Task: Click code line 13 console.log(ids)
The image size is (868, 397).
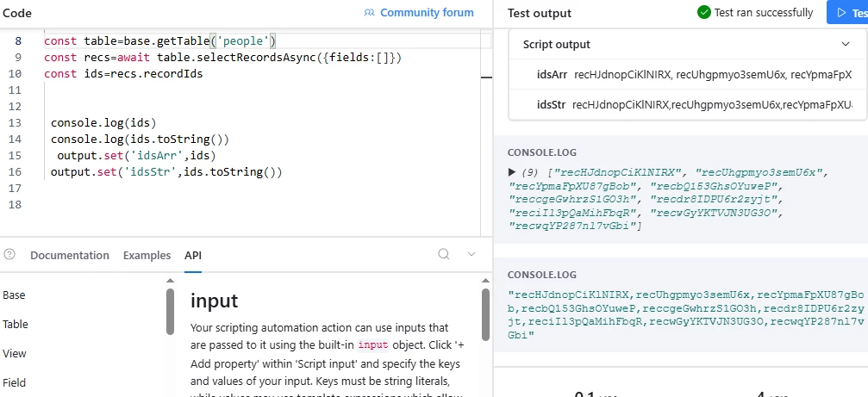Action: (103, 123)
